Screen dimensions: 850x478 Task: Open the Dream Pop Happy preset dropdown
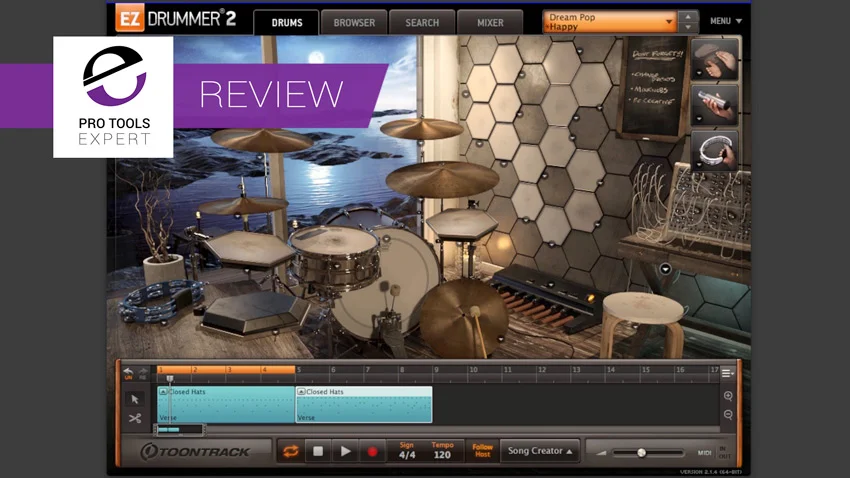click(x=610, y=22)
